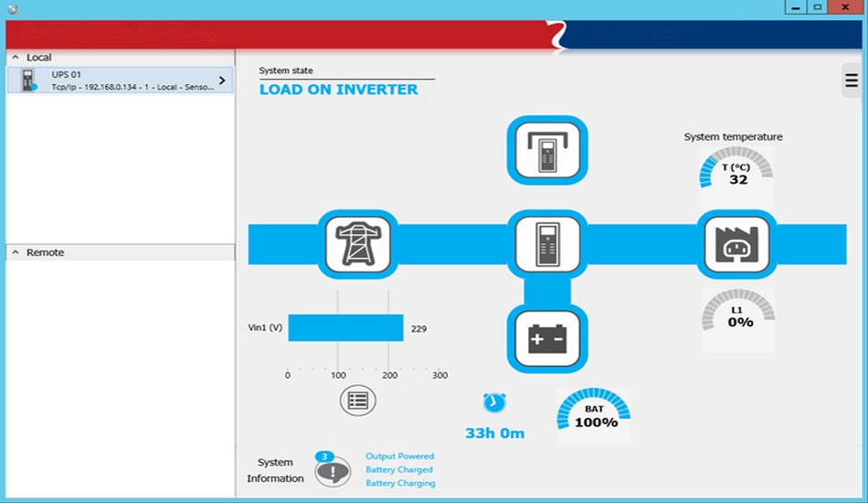Viewport: 868px width, 503px height.
Task: Click the BAT 100% charge gauge
Action: click(594, 412)
